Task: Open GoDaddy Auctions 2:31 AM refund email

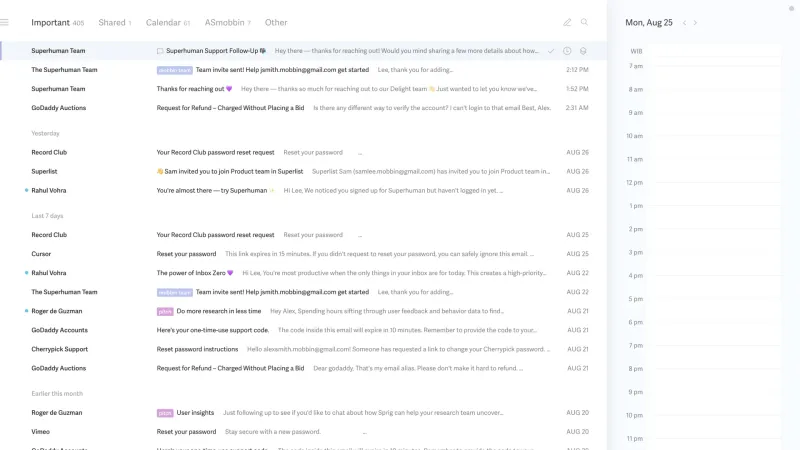Action: pyautogui.click(x=304, y=108)
